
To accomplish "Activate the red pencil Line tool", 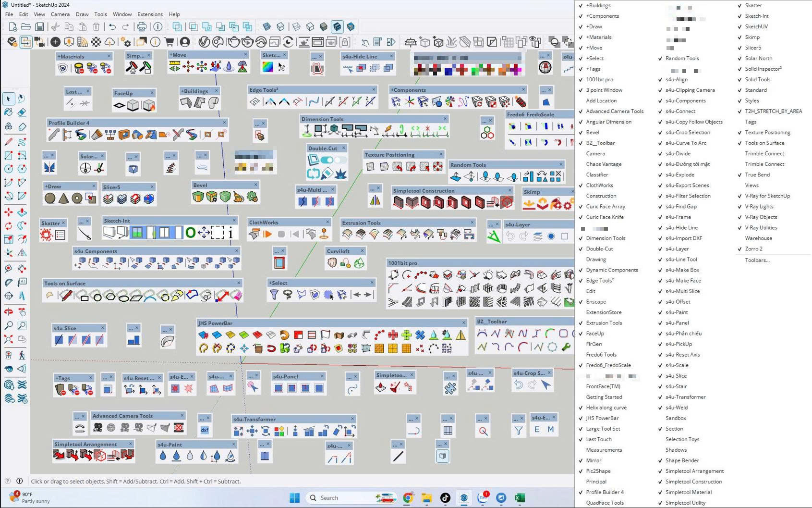I will tap(8, 142).
